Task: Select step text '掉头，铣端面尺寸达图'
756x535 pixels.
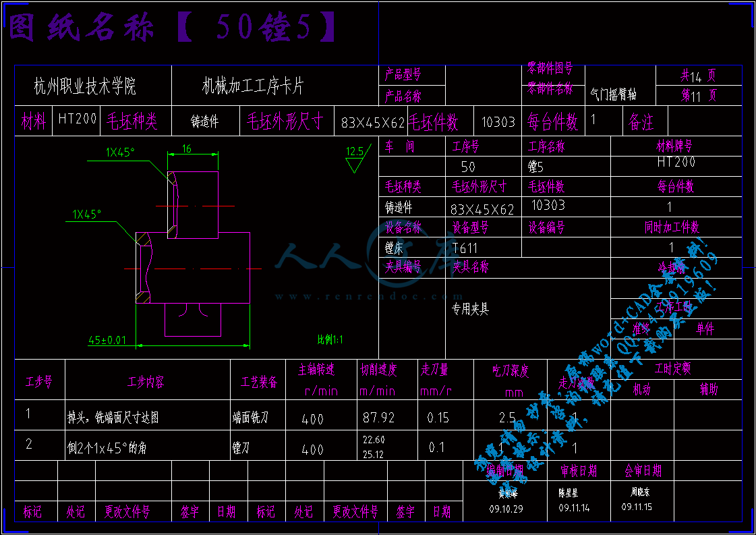Action: (113, 418)
